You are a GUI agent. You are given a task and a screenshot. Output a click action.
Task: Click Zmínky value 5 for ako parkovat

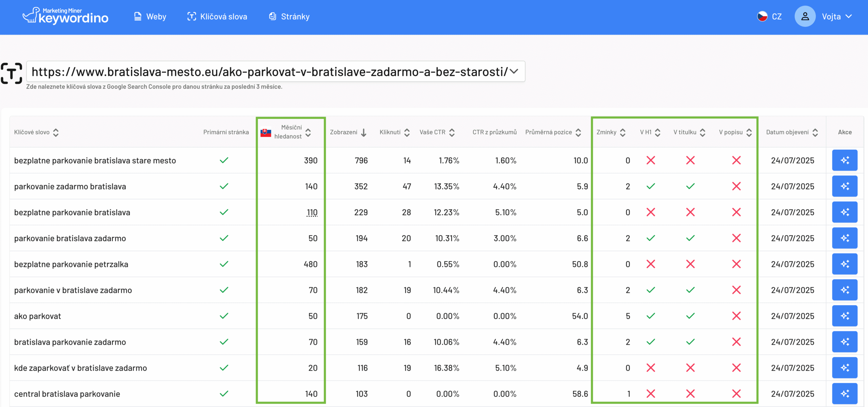(x=628, y=316)
